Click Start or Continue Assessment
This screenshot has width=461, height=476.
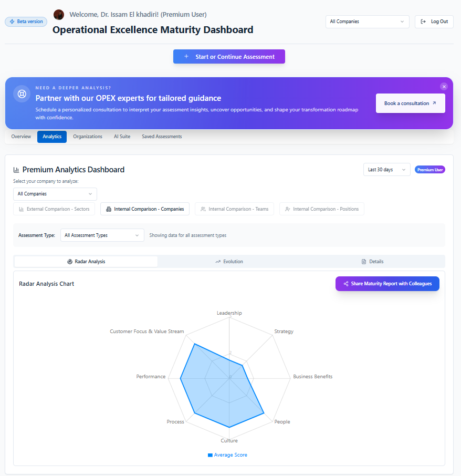click(229, 56)
